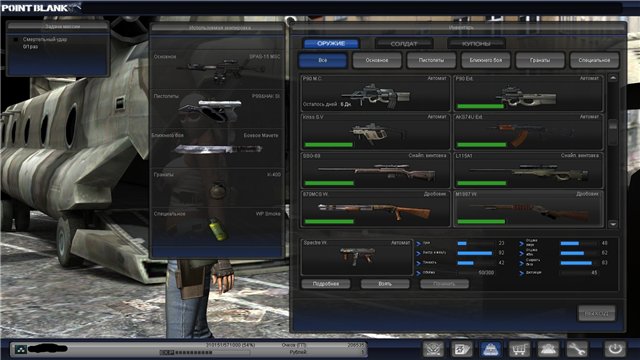Click the equipped machete melee slot

tap(217, 149)
